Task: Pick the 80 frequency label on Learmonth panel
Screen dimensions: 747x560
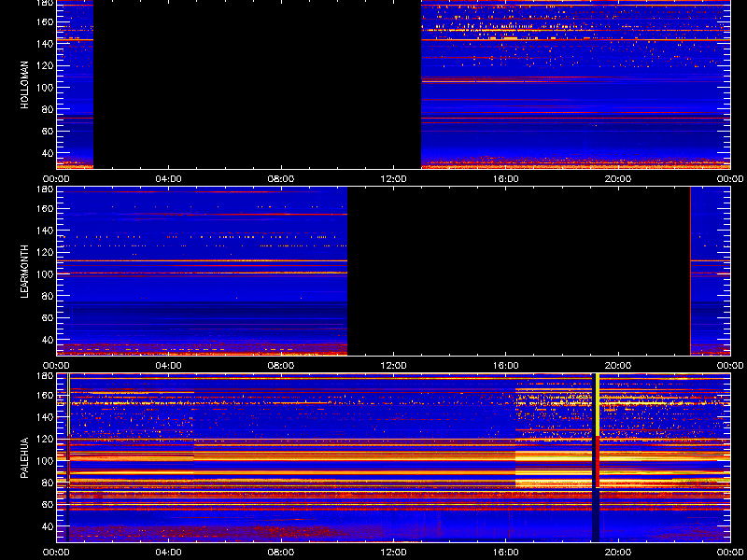Action: click(47, 296)
